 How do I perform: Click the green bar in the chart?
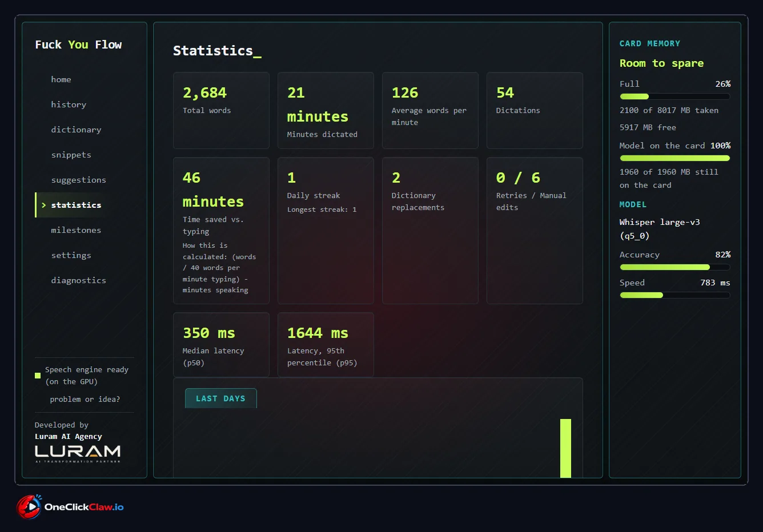pyautogui.click(x=565, y=448)
